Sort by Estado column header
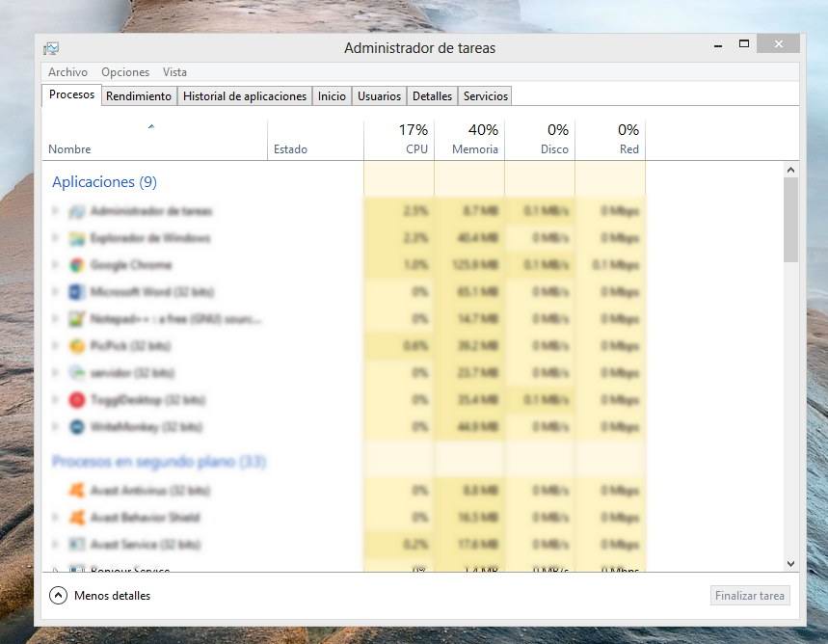The width and height of the screenshot is (828, 644). (315, 140)
